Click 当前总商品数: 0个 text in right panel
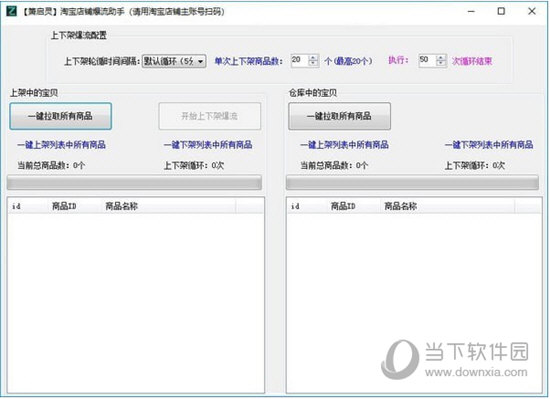The height and width of the screenshot is (399, 550). point(334,165)
